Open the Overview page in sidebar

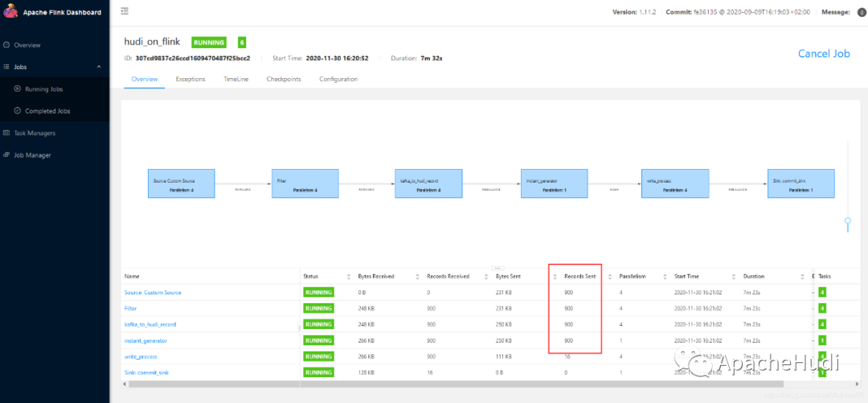click(x=27, y=45)
